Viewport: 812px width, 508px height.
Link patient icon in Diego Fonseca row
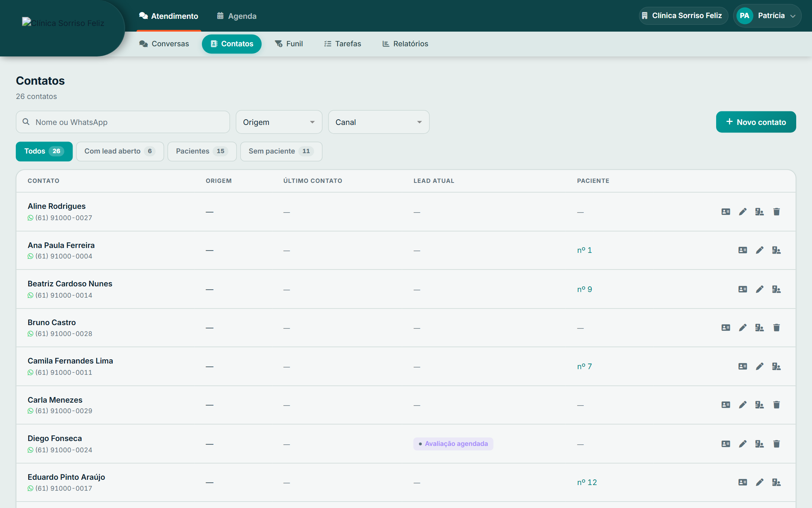click(x=759, y=444)
